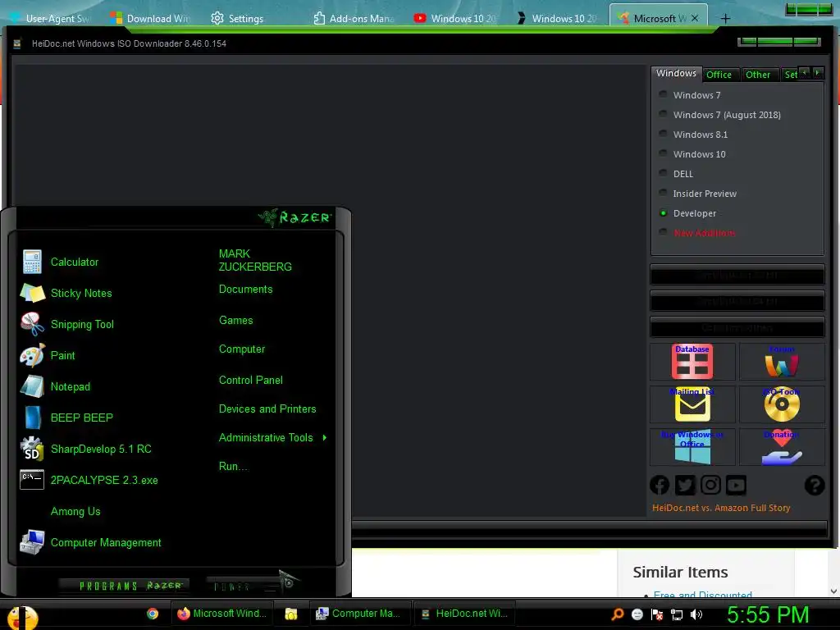Open the Snipping Tool entry
Image resolution: width=840 pixels, height=630 pixels.
pyautogui.click(x=67, y=324)
